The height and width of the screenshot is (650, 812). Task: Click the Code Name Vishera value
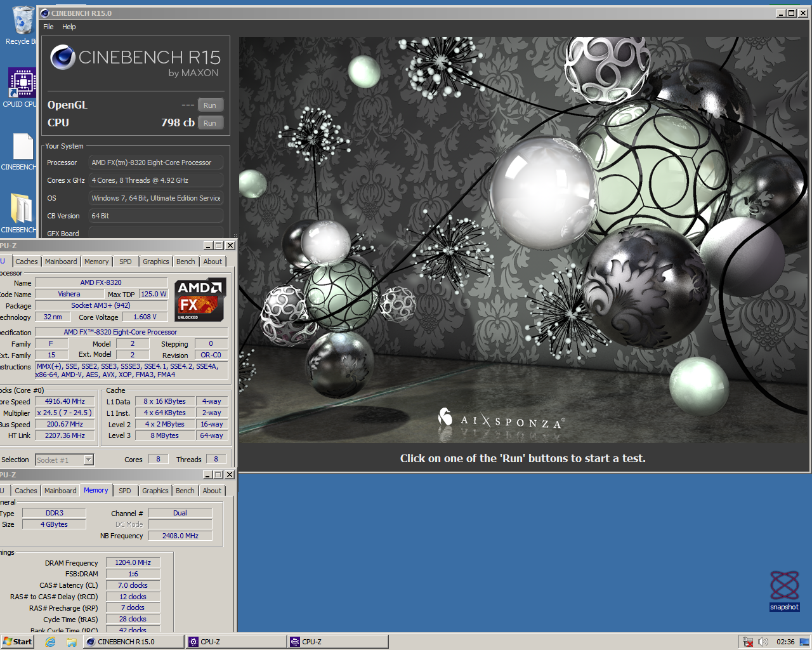pos(69,294)
